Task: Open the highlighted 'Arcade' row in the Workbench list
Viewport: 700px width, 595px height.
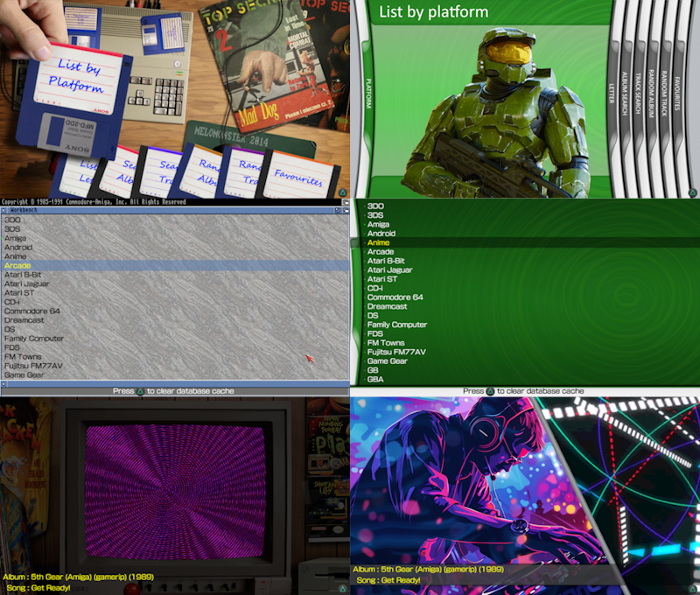Action: (x=175, y=266)
